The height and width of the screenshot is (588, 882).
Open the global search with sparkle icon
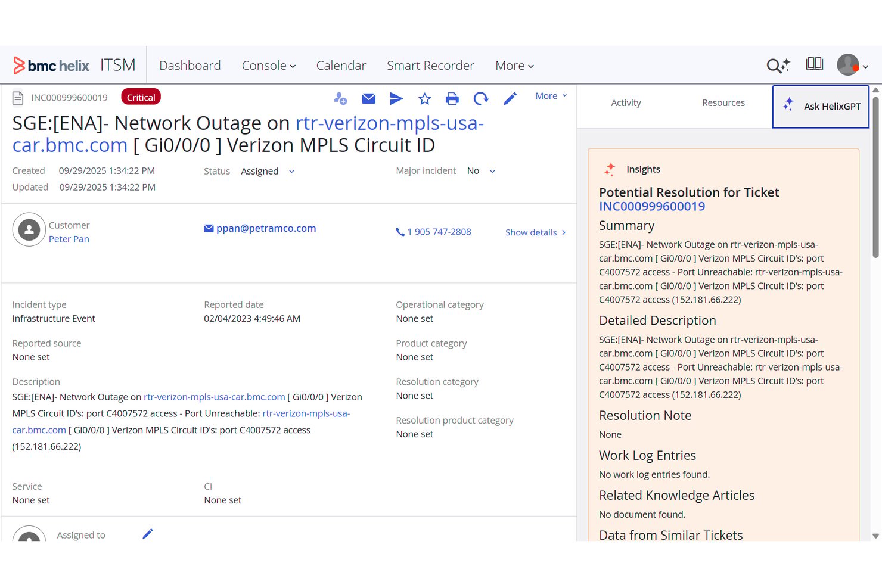pyautogui.click(x=778, y=65)
